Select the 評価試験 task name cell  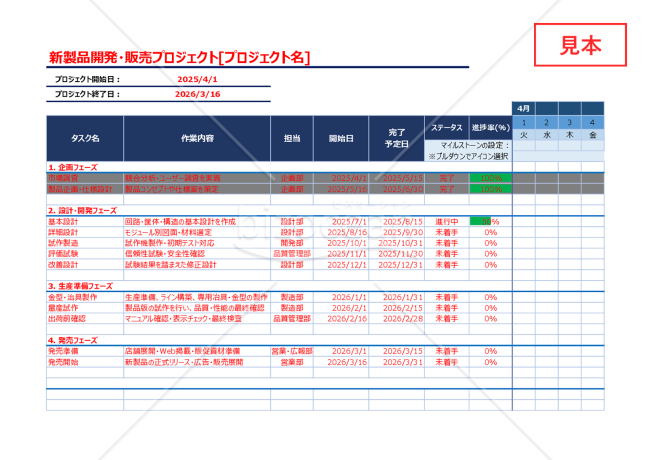[x=85, y=254]
